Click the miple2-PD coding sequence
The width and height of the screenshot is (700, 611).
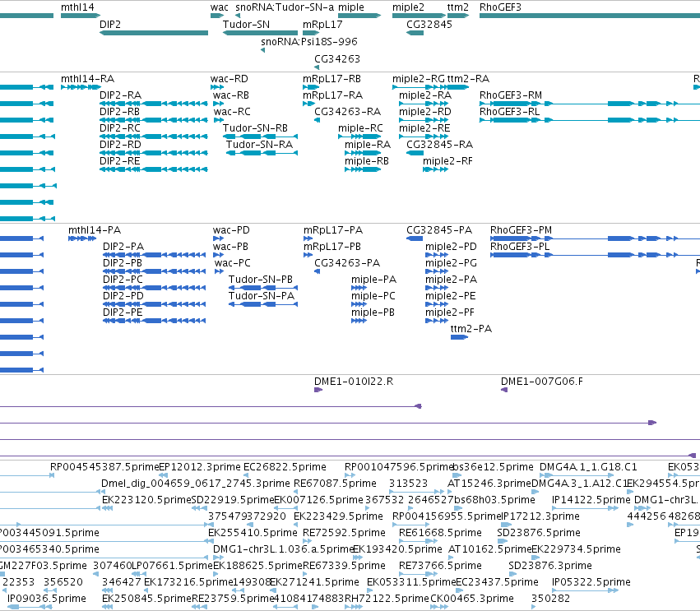coord(437,255)
